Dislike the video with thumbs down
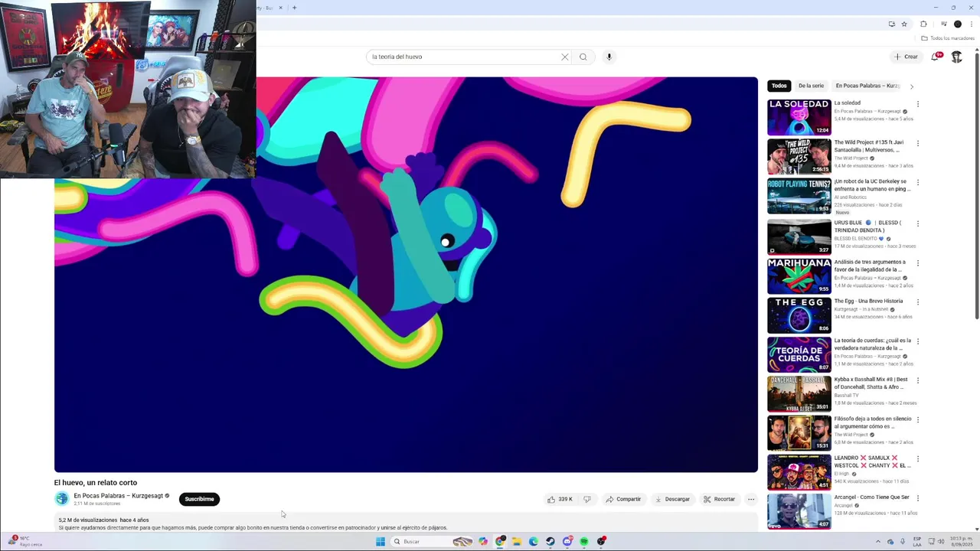 click(587, 499)
